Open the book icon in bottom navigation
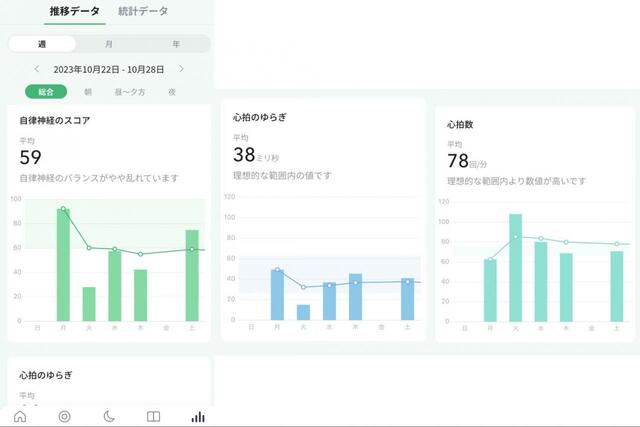Image resolution: width=640 pixels, height=427 pixels. pos(153,416)
